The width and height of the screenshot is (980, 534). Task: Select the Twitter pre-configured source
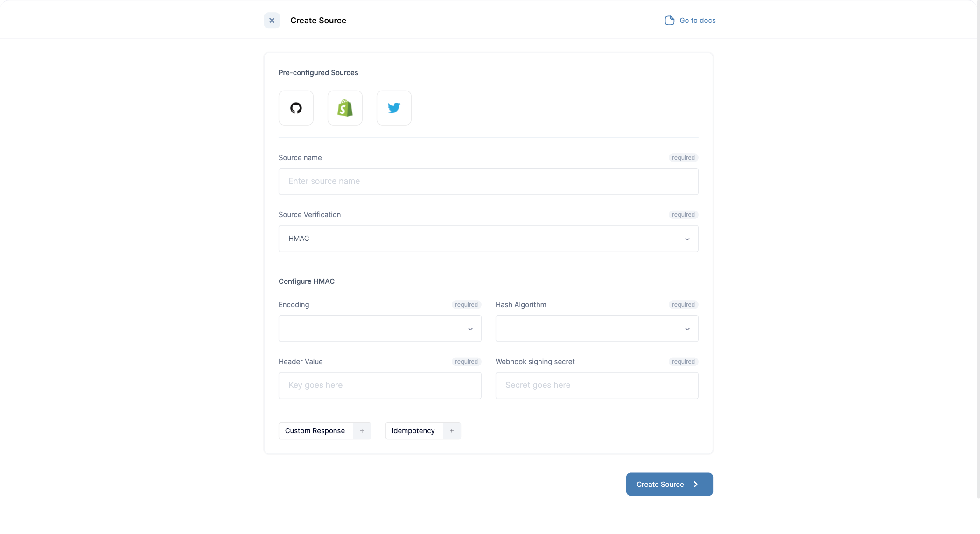(x=394, y=108)
